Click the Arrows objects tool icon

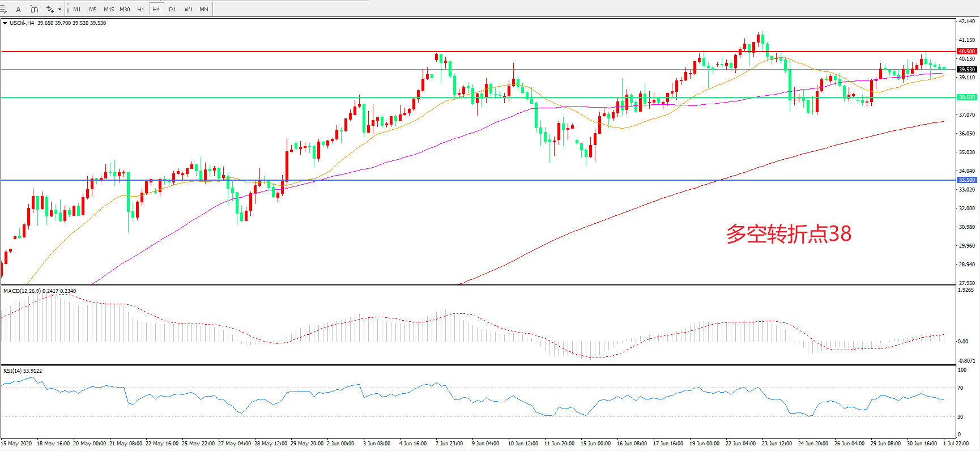point(50,9)
